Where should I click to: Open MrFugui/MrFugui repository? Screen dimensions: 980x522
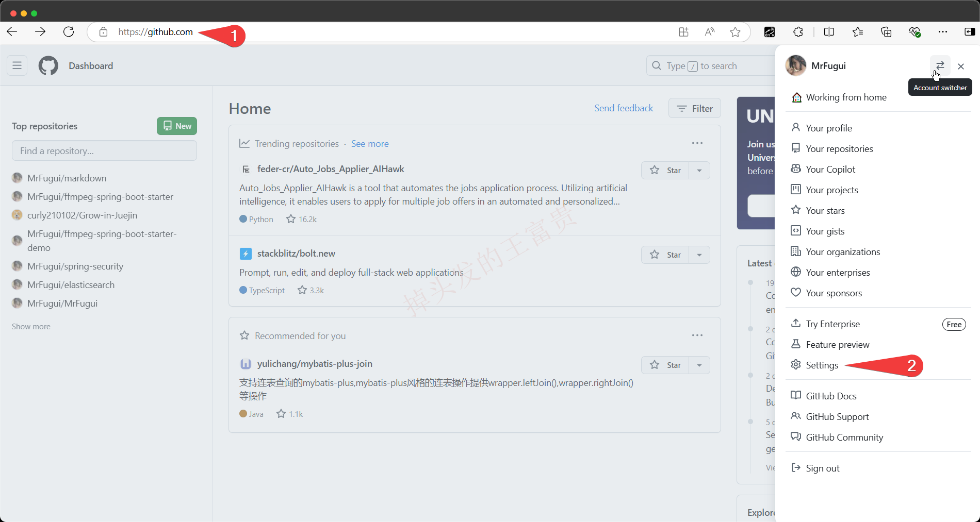click(62, 303)
